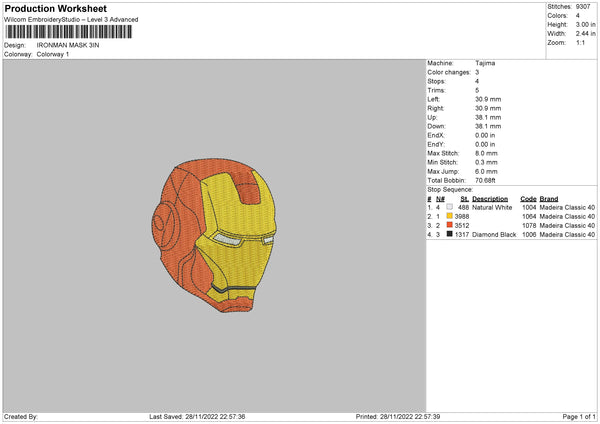Screen dimensions: 600x424
Task: Click the design name 'IRONMAN MASK 3IN'
Action: pos(68,45)
